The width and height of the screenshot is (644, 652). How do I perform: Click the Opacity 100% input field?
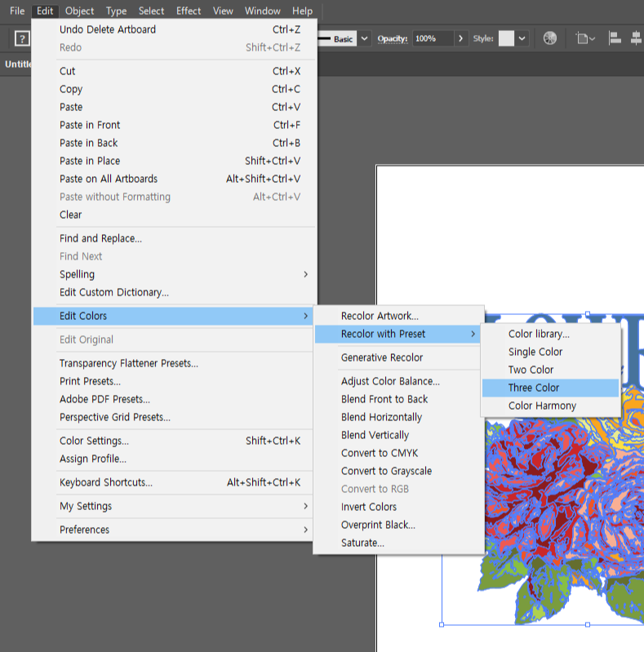click(x=433, y=38)
